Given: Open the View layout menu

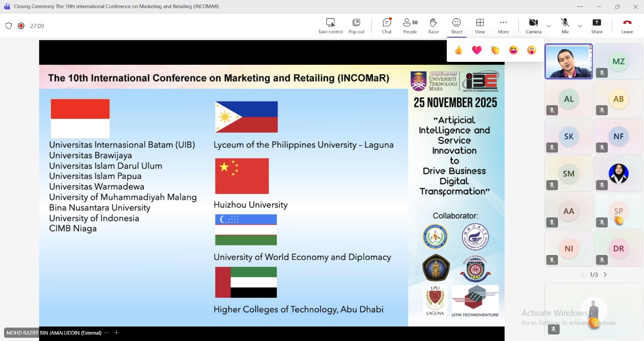Looking at the screenshot, I should click(480, 26).
